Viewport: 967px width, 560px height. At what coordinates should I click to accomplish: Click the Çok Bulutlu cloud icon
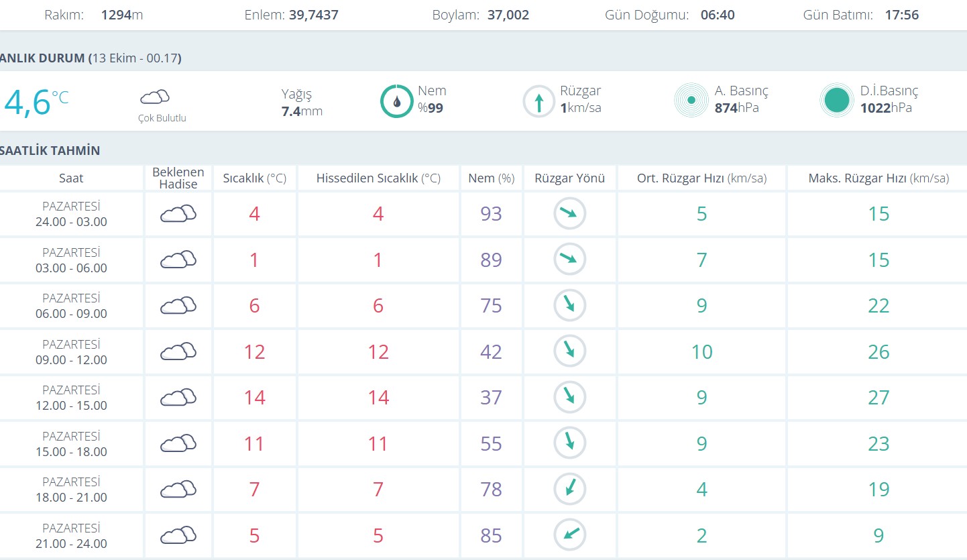pyautogui.click(x=154, y=98)
